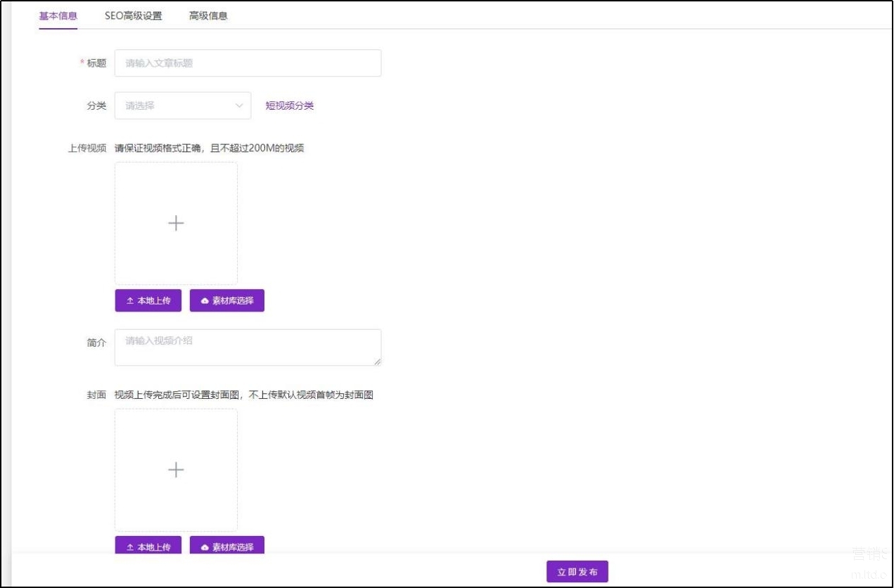The height and width of the screenshot is (588, 894).
Task: Open the 分类 dropdown chevron arrow
Action: pos(238,106)
